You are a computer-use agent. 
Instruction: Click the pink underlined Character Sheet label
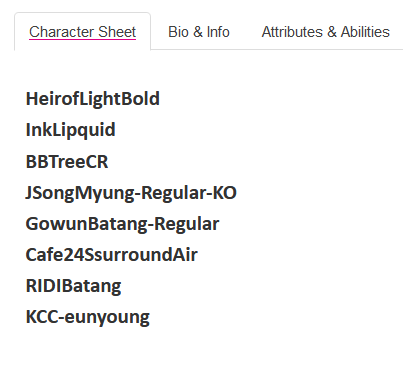click(x=82, y=32)
